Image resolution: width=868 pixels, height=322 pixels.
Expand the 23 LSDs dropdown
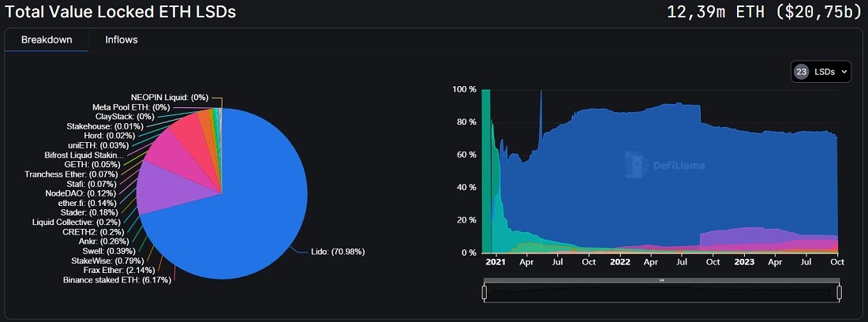(821, 71)
